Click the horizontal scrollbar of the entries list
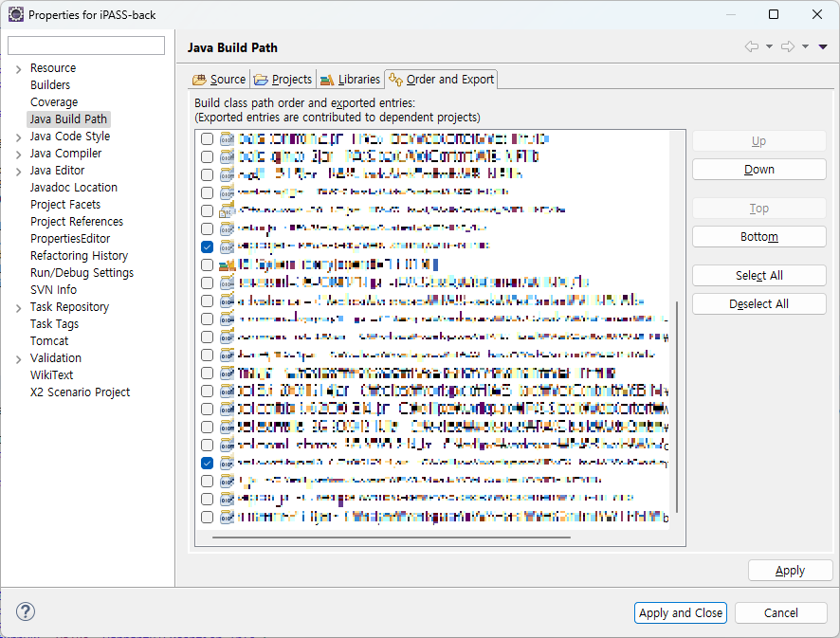 point(391,537)
